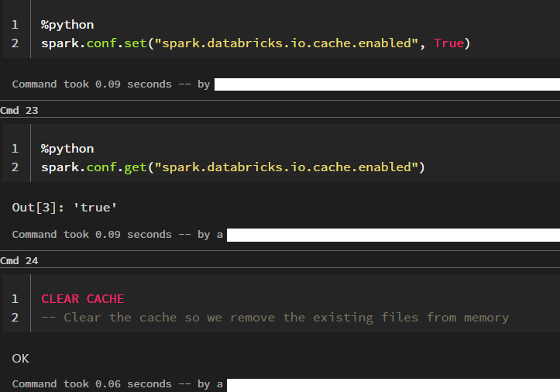Click line number 1 of the spark.conf.get cell
This screenshot has width=560, height=392.
coord(15,149)
